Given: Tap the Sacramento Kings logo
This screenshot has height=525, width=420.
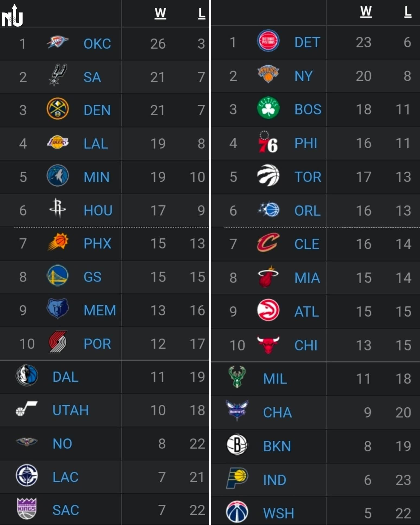Looking at the screenshot, I should tap(27, 509).
